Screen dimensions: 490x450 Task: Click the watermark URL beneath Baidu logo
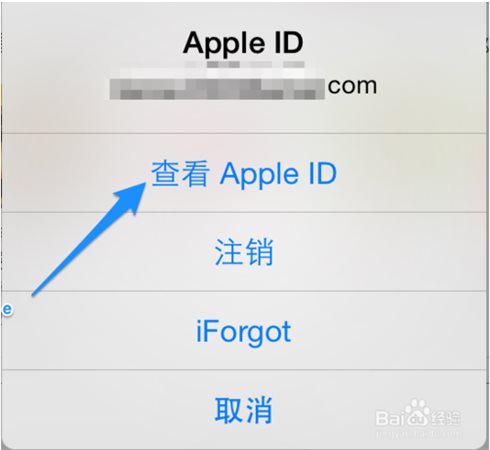pyautogui.click(x=419, y=434)
